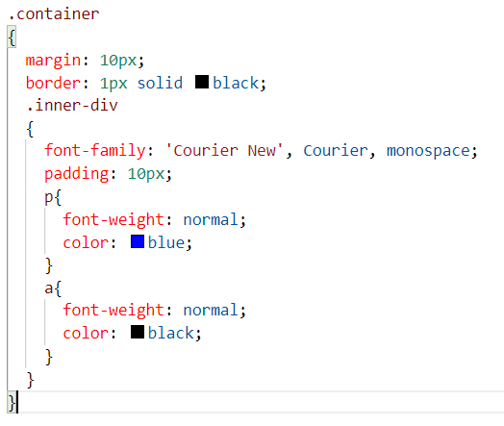Viewport: 504px width, 426px height.
Task: Click the normal value inside a block
Action: coord(211,311)
